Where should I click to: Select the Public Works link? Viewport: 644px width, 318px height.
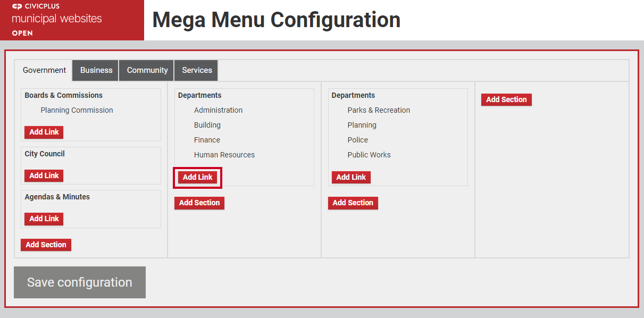pos(369,155)
